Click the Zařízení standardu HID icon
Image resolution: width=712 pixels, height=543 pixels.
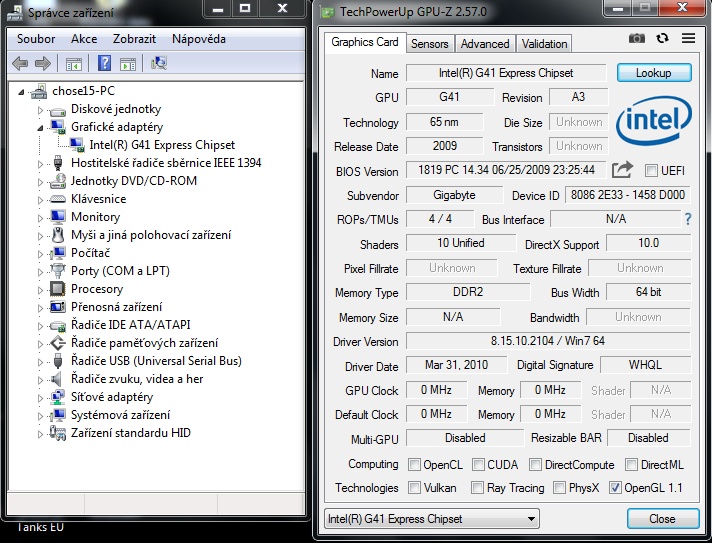57,433
